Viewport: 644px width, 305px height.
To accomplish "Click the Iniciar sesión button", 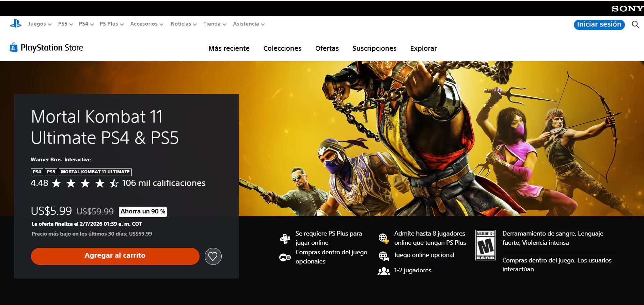I will click(599, 25).
